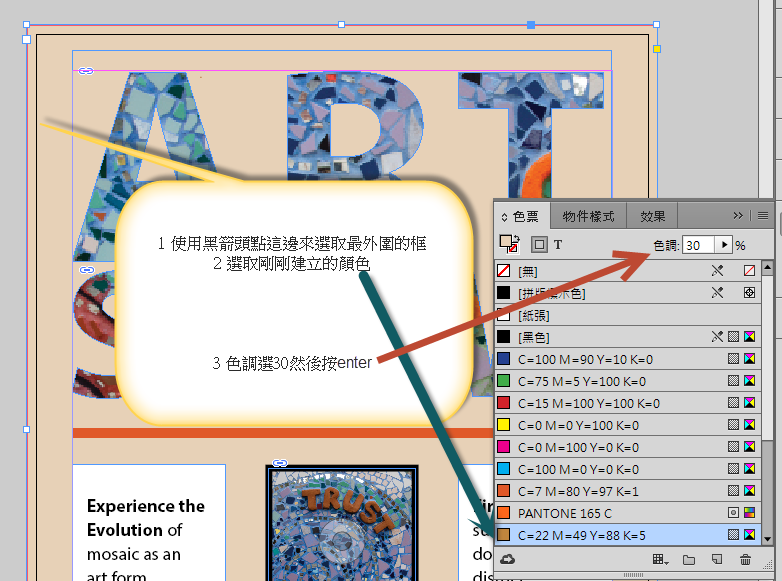Click CMYK icon on C=22 M=49 Y=88 K=5 row

click(x=749, y=534)
